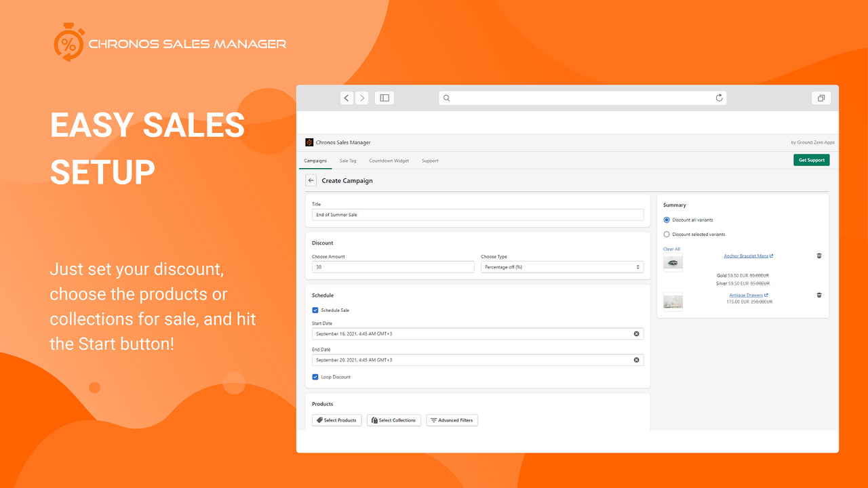Image resolution: width=868 pixels, height=488 pixels.
Task: Click the Silver 59.50 EUR price text
Action: click(732, 283)
